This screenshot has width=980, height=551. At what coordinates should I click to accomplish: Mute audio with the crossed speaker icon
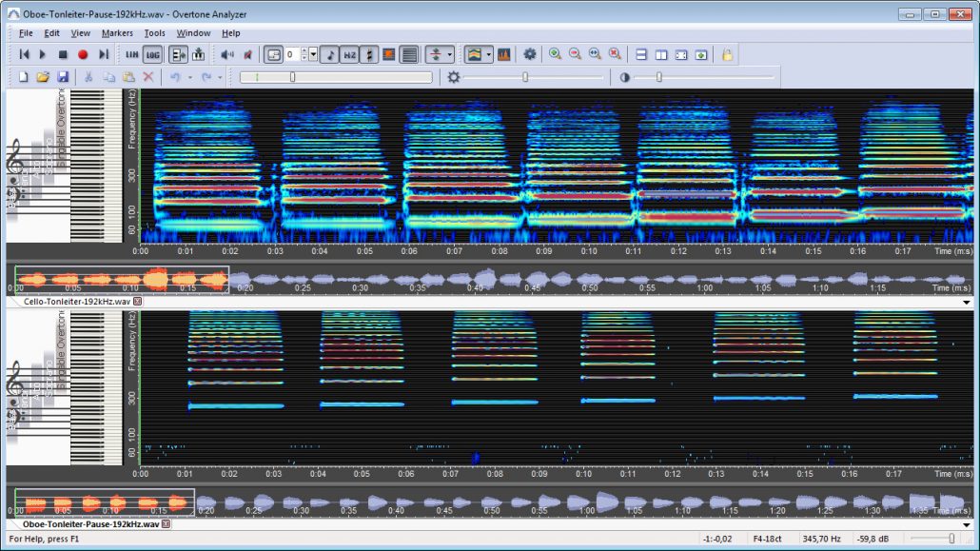[248, 54]
